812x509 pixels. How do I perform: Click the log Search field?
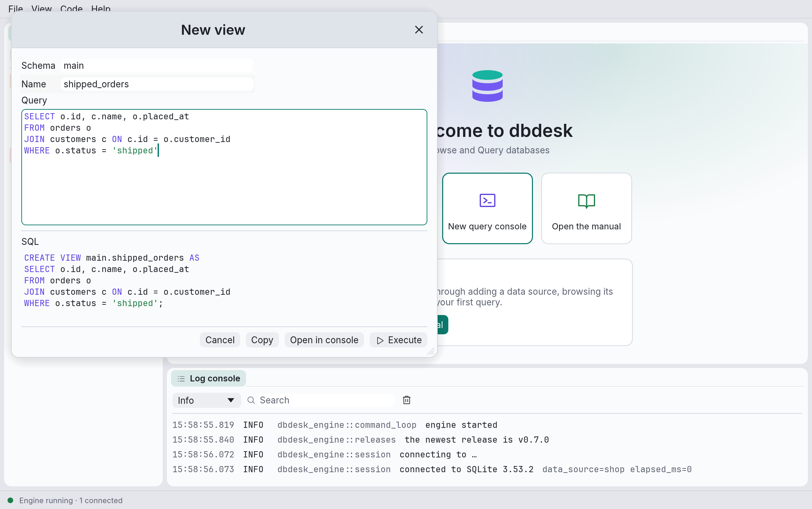(x=325, y=400)
